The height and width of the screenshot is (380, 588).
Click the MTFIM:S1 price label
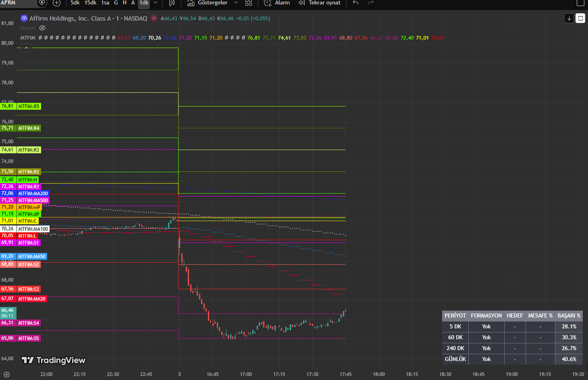click(29, 243)
